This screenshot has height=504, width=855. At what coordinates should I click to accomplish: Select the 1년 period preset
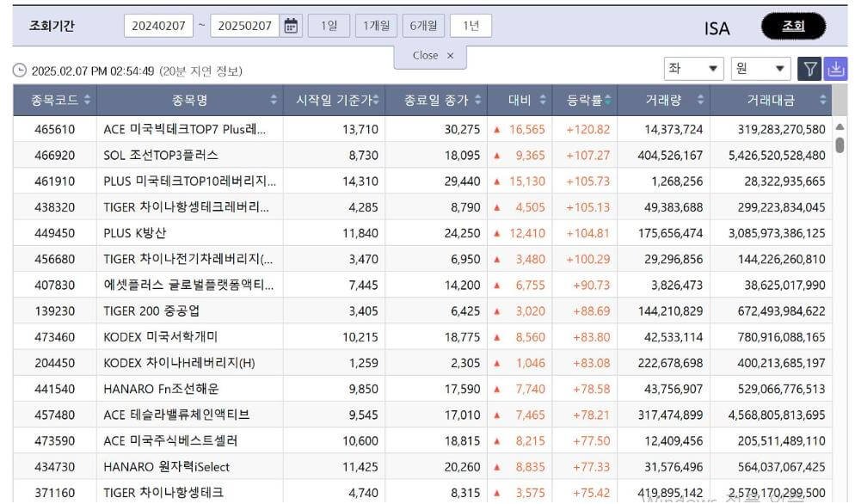pos(471,25)
